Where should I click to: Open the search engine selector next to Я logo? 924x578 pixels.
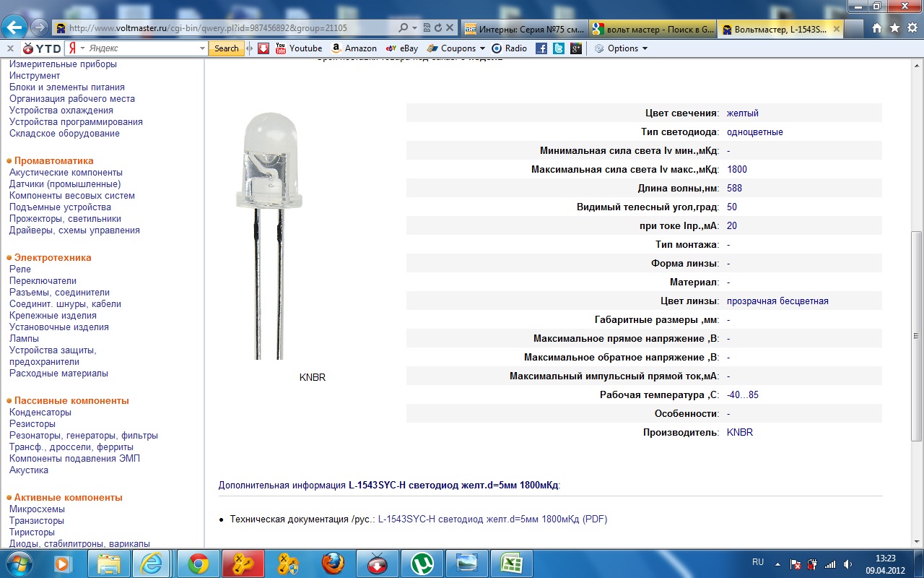(x=82, y=48)
